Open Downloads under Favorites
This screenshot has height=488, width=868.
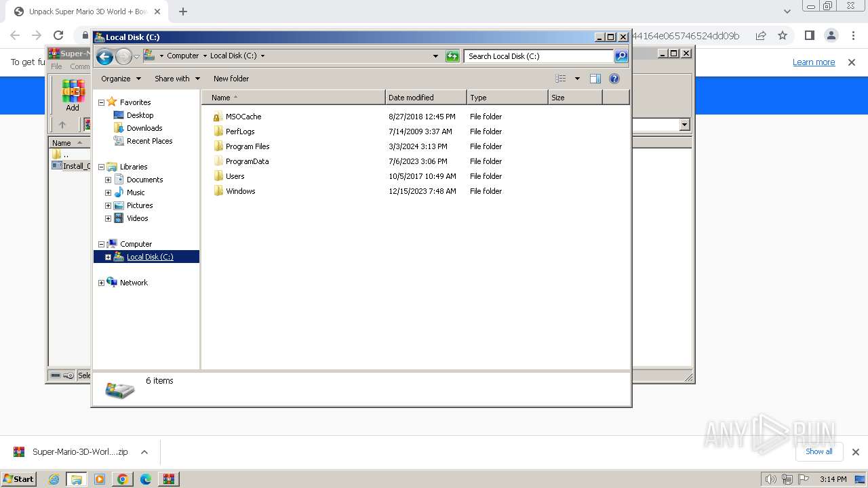[144, 128]
